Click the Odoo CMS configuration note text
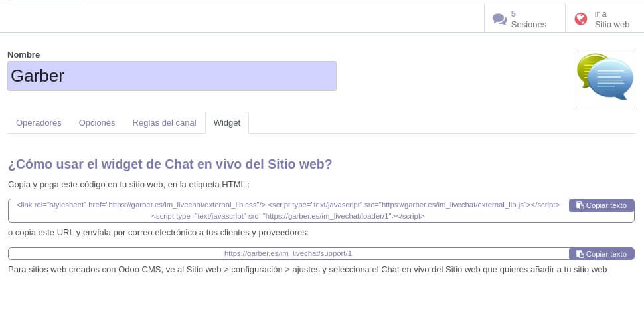 pyautogui.click(x=307, y=270)
